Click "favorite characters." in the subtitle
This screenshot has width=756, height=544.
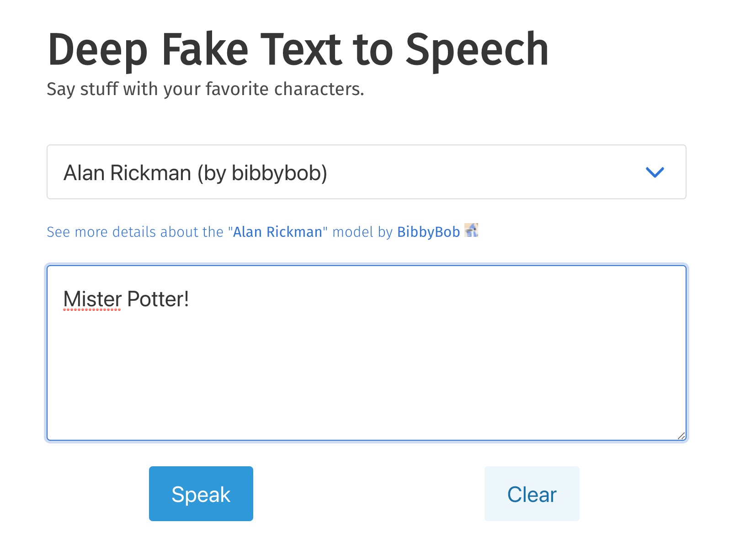click(284, 89)
